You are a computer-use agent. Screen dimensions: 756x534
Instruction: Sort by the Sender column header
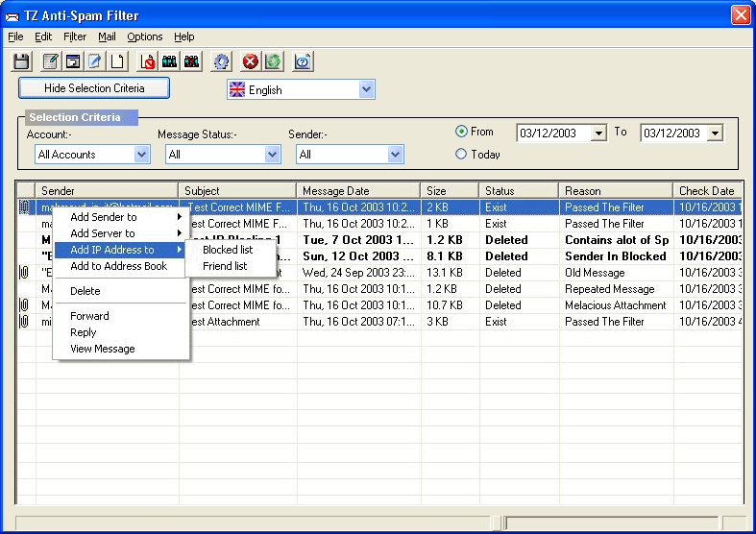(107, 191)
